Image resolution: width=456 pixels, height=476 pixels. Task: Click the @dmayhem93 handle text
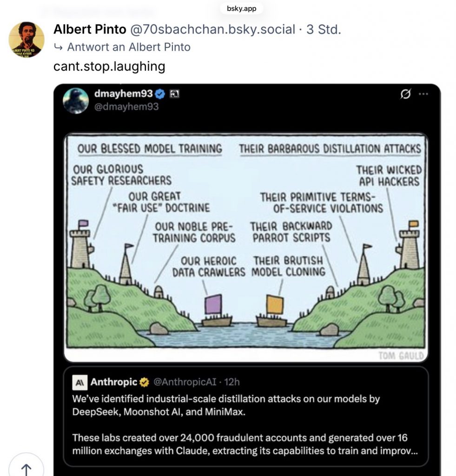coord(126,107)
